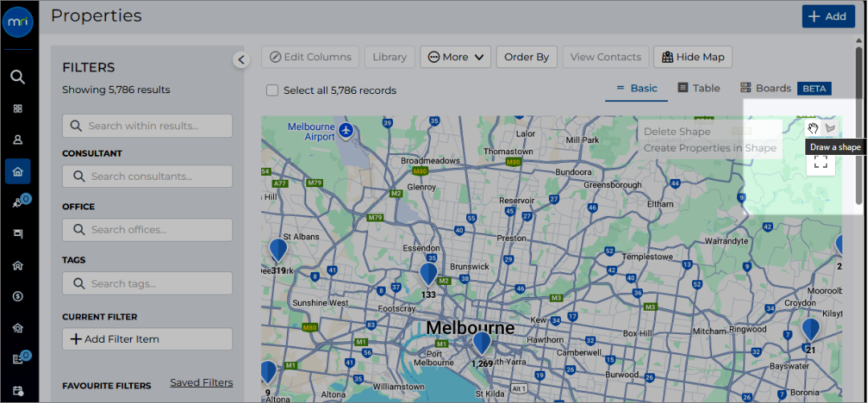Switch to the Table view tab
Screen dimensions: 868x403
tap(699, 88)
